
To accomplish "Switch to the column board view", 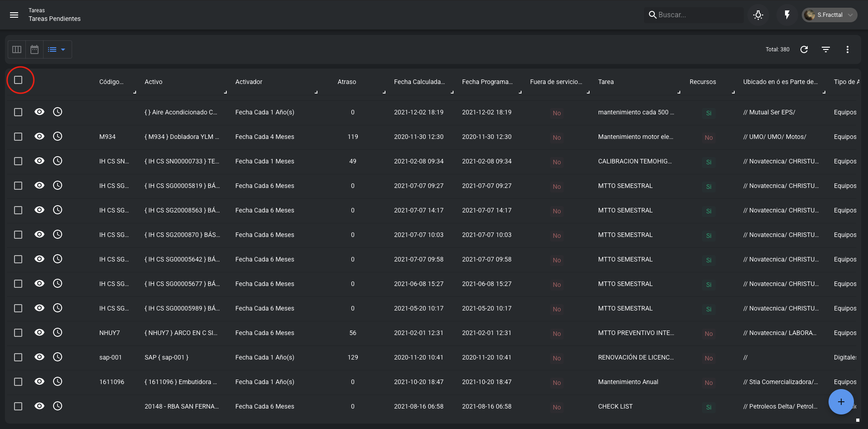I will (17, 49).
